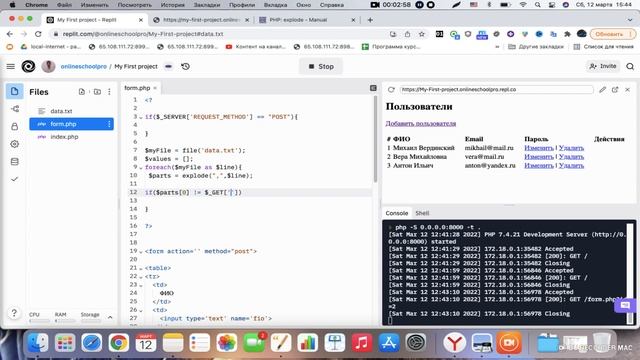Open the Settings gear sidebar icon

[15, 144]
